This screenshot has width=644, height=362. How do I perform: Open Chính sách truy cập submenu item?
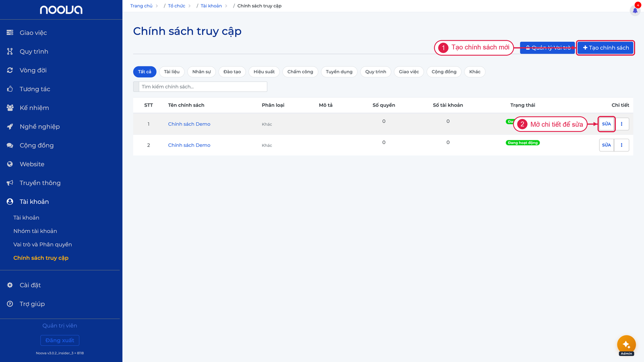pyautogui.click(x=41, y=258)
